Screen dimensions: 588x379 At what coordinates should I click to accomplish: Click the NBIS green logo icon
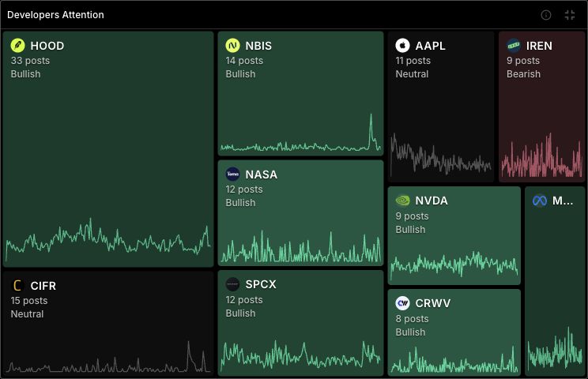click(232, 46)
